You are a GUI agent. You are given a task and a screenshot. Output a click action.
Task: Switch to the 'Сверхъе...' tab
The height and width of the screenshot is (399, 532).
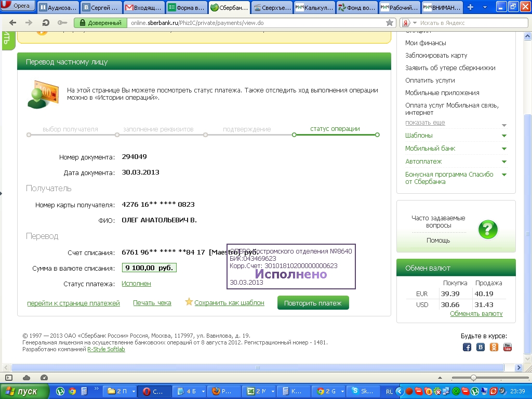click(272, 7)
